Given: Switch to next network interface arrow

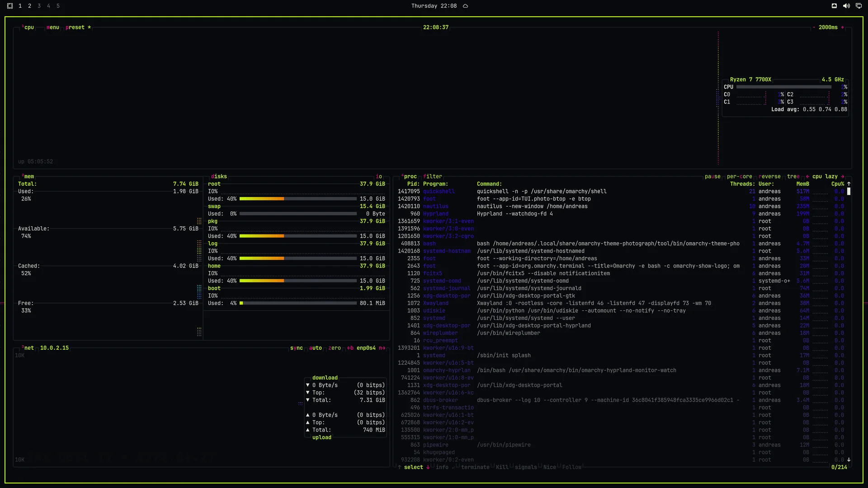Looking at the screenshot, I should [x=382, y=348].
